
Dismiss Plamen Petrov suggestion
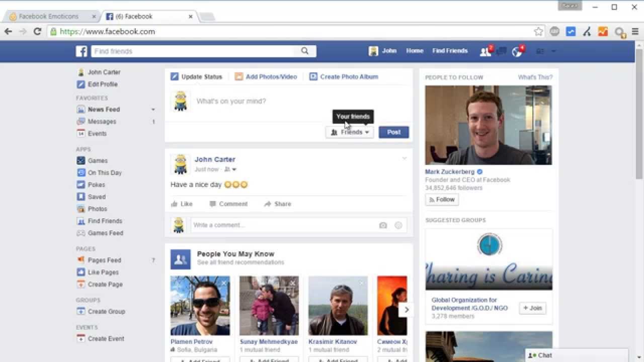tap(224, 283)
